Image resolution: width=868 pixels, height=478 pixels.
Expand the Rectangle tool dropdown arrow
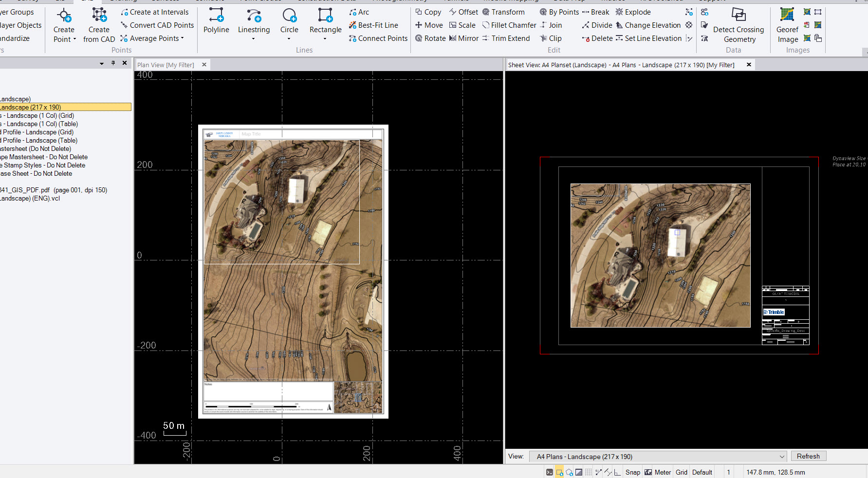coord(325,39)
